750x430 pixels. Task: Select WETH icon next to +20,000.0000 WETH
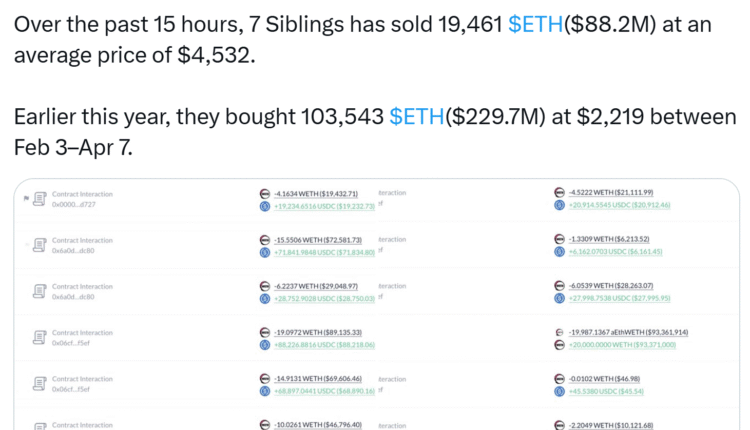coord(560,345)
